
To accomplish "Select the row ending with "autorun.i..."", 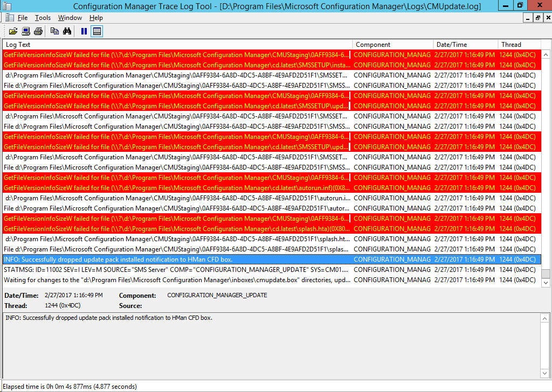I will [272, 198].
